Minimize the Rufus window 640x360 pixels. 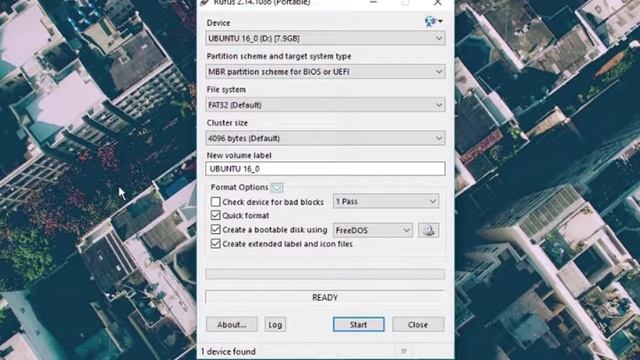[373, 2]
